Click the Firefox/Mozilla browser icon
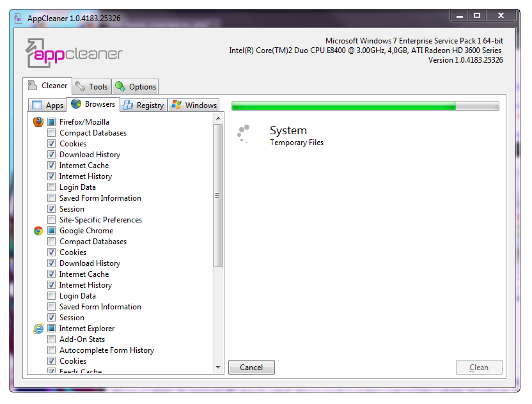Viewport: 532px width, 404px height. pyautogui.click(x=38, y=121)
